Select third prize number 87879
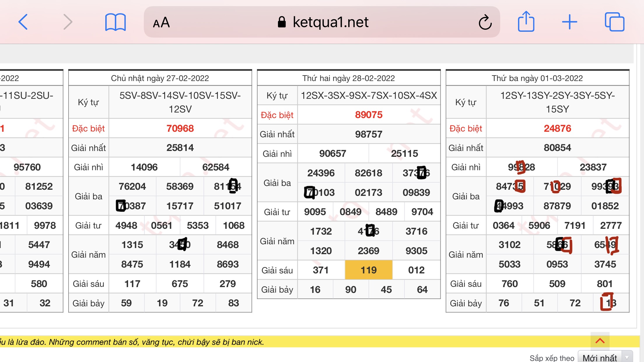644x362 pixels. [557, 206]
